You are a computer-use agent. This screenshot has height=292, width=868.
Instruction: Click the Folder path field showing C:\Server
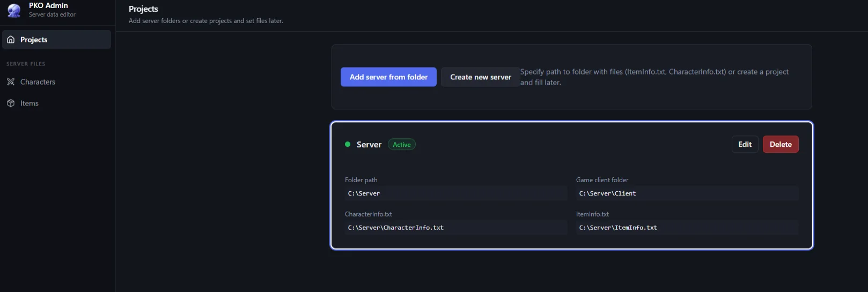455,193
